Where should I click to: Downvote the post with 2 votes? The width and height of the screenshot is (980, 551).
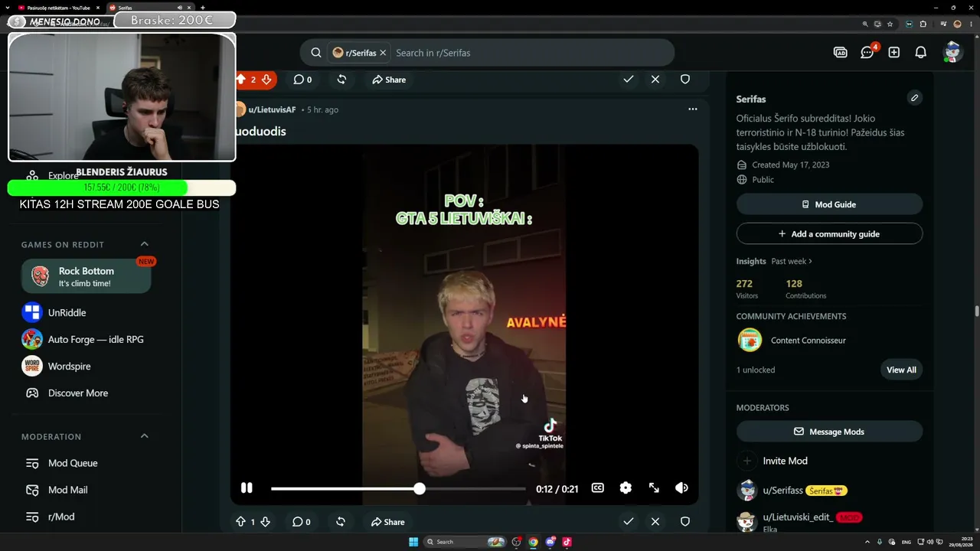(x=266, y=80)
